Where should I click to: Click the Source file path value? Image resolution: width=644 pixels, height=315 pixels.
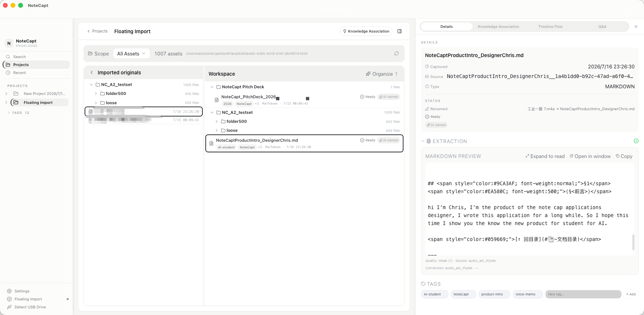[540, 76]
